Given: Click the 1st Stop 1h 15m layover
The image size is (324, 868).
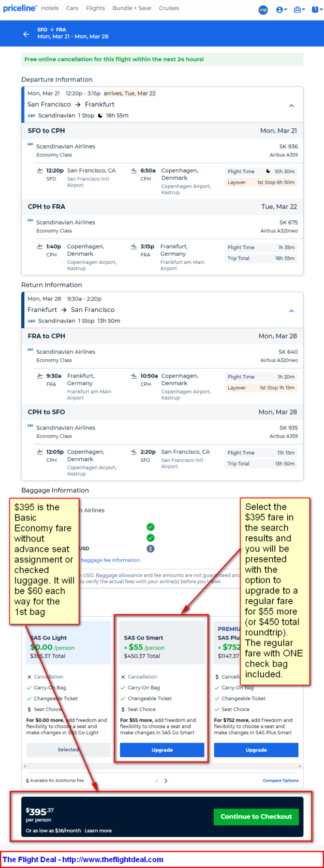Looking at the screenshot, I should point(277,388).
